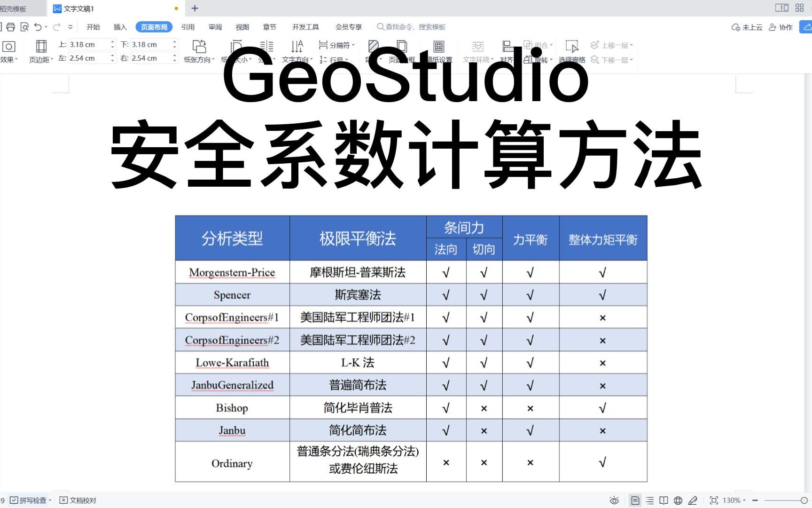Open the 页边距 margins icon
The width and height of the screenshot is (812, 508).
[41, 46]
